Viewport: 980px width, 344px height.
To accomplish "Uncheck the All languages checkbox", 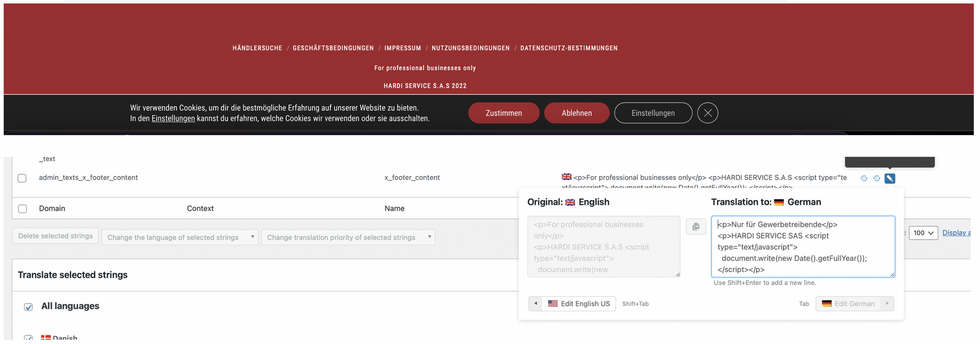I will pos(28,307).
